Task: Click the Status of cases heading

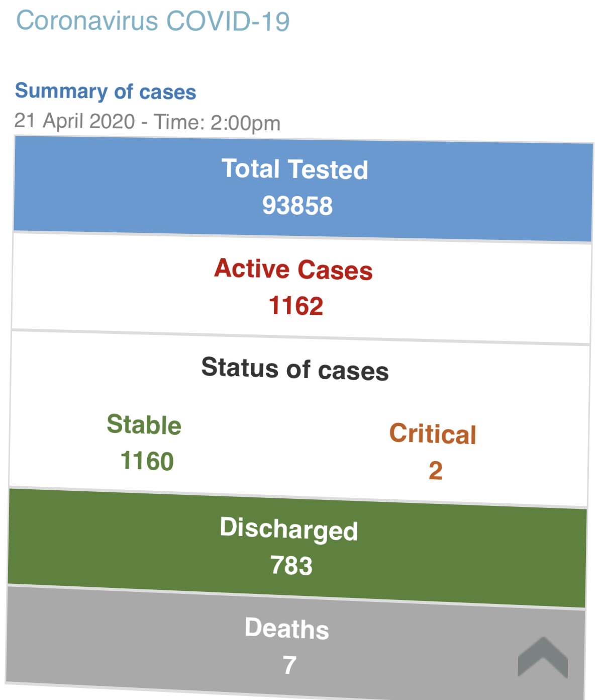Action: 295,369
